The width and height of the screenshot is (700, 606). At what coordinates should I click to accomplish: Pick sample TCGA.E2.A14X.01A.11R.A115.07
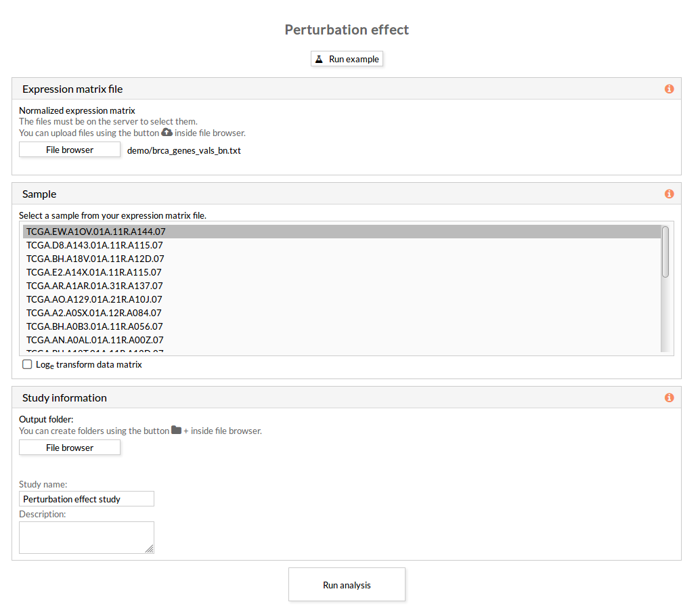[94, 272]
